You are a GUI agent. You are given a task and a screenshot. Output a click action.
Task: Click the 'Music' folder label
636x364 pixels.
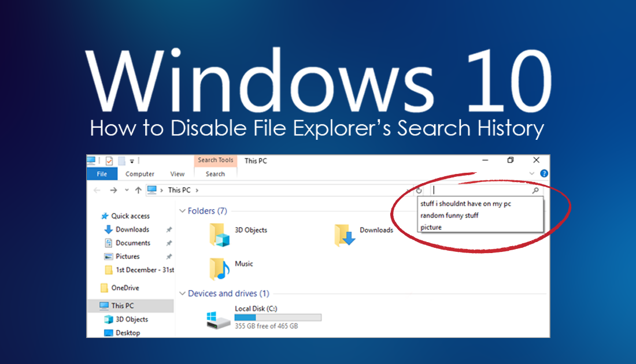click(244, 264)
